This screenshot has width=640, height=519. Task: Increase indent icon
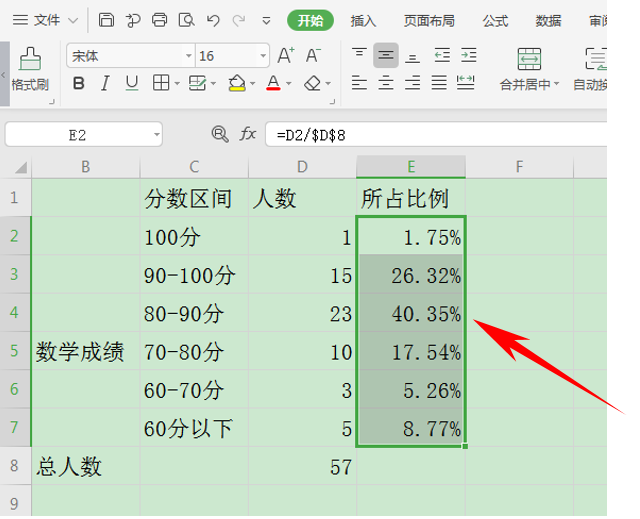[x=469, y=55]
